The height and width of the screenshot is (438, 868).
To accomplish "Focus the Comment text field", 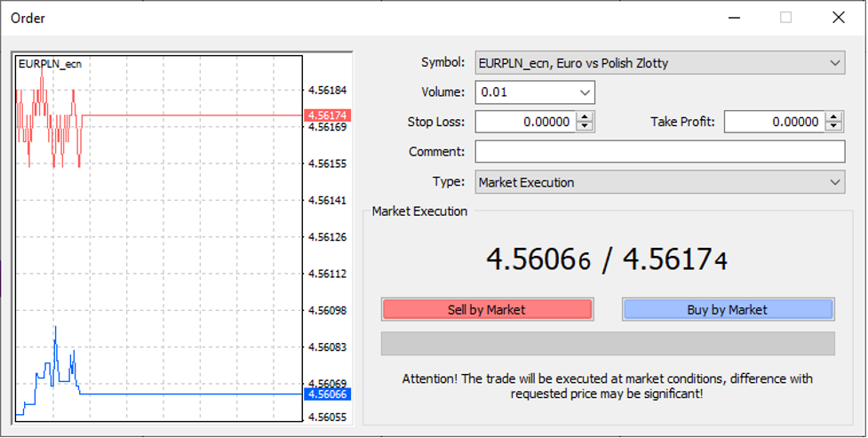I will pyautogui.click(x=659, y=152).
